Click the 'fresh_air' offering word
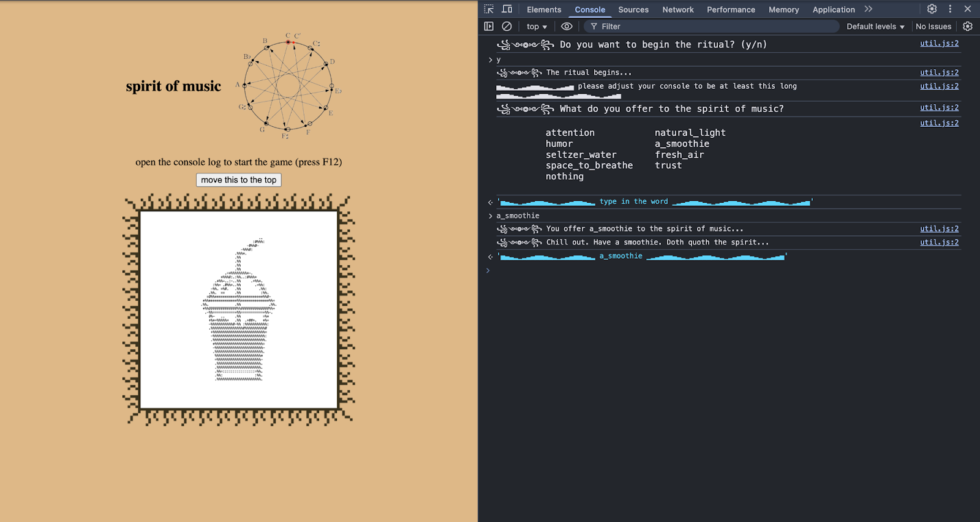Viewport: 980px width, 522px height. (x=679, y=155)
